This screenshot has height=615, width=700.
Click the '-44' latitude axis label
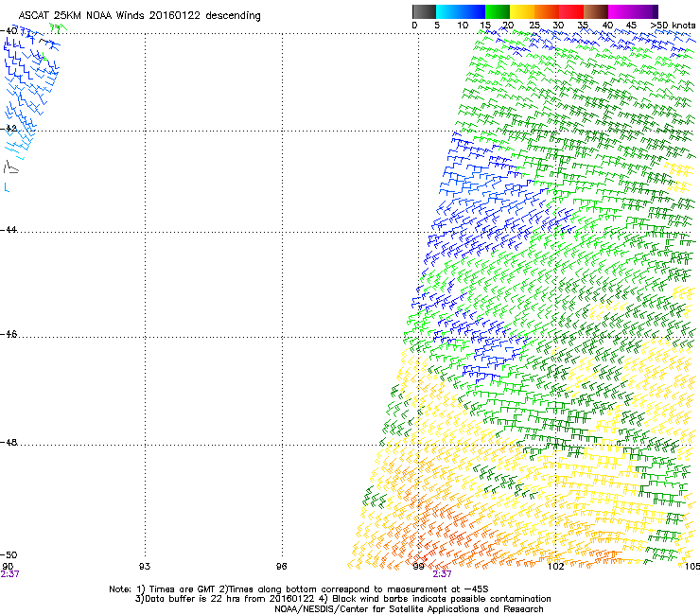[9, 230]
